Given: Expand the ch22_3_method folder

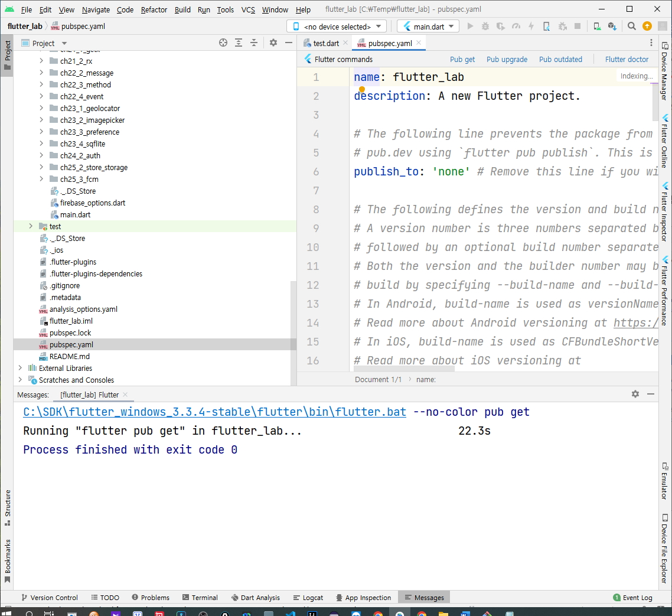Looking at the screenshot, I should coord(41,84).
